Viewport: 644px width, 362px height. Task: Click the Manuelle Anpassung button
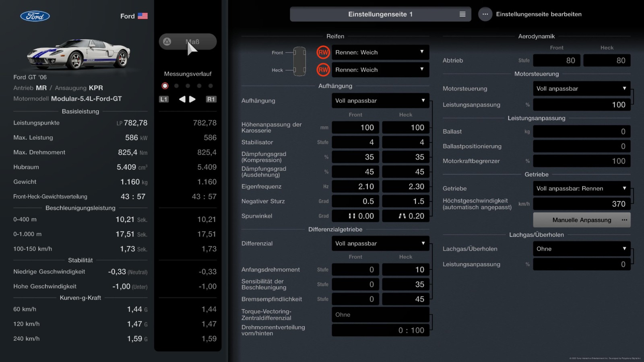581,220
